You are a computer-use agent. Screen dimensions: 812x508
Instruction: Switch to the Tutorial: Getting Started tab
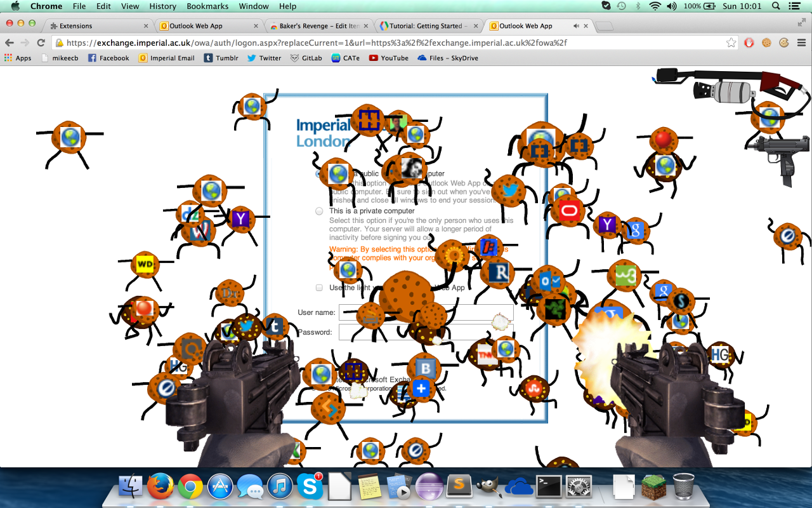click(428, 26)
